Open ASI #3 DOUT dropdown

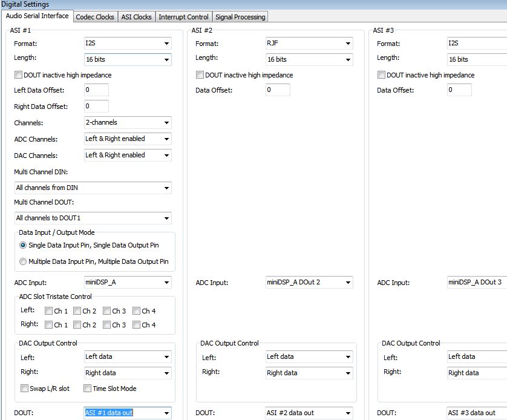pyautogui.click(x=477, y=413)
